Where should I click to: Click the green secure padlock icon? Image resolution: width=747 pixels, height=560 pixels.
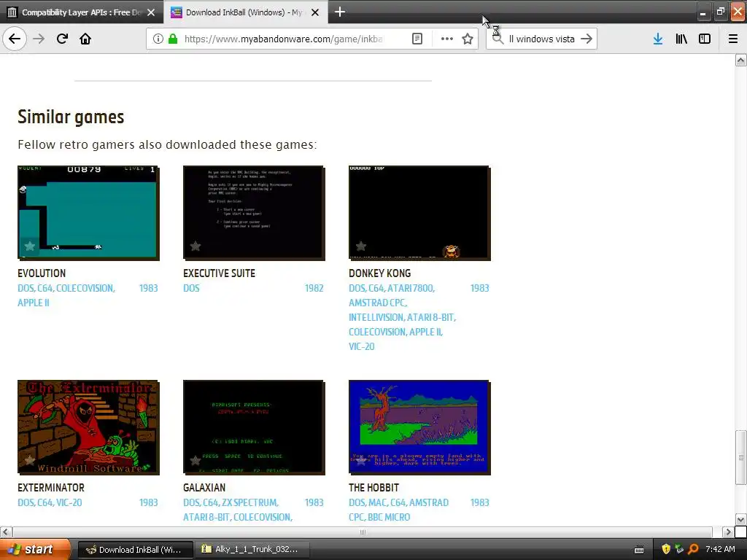pyautogui.click(x=173, y=39)
